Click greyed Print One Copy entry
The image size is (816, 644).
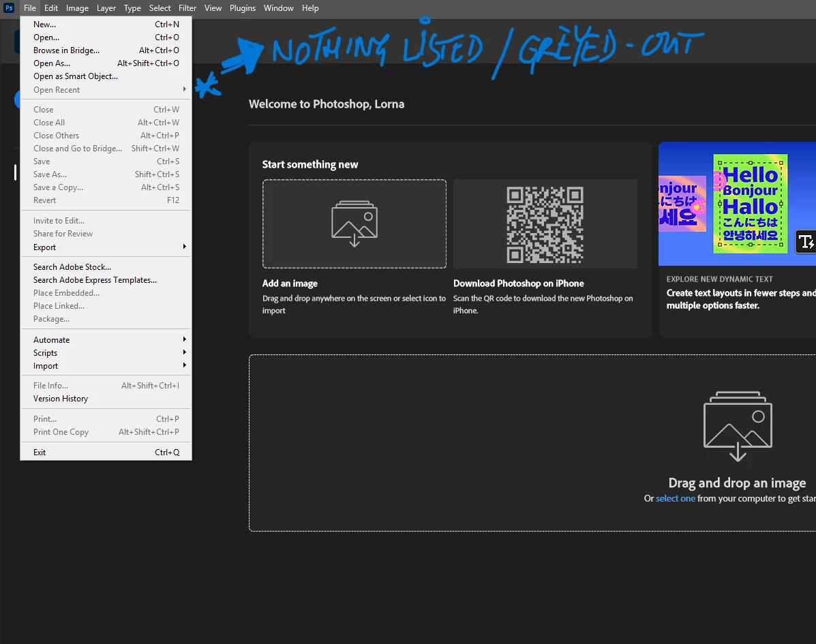106,432
